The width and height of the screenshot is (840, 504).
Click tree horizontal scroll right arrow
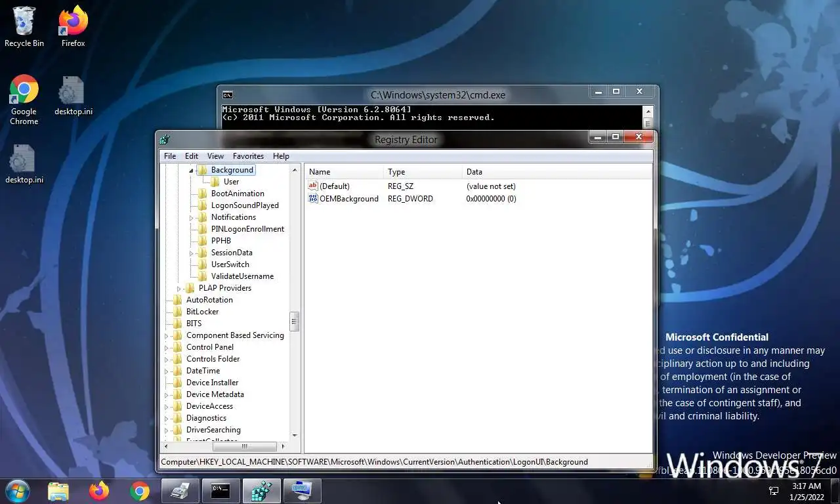[x=283, y=446]
